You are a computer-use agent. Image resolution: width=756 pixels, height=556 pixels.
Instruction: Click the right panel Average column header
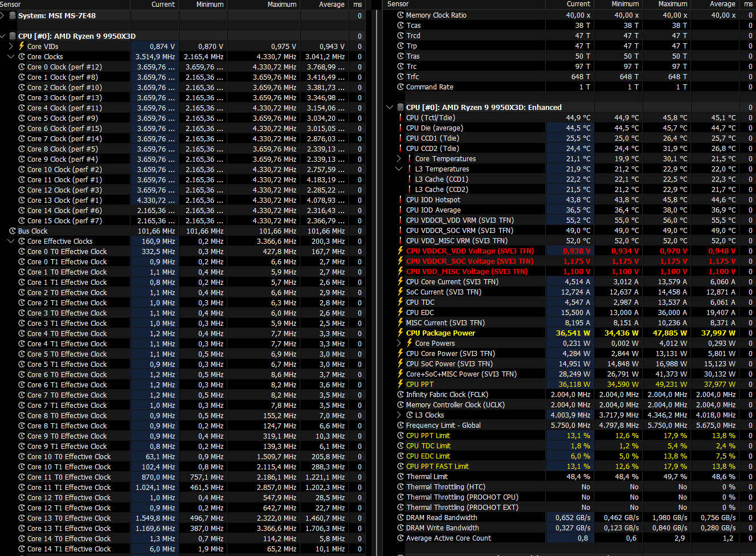716,4
